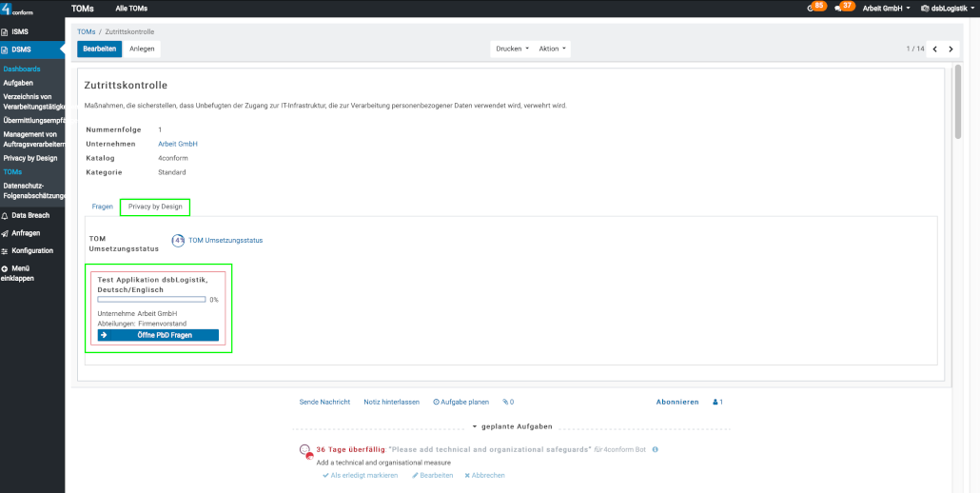980x493 pixels.
Task: Click the overdue task status circle
Action: tap(304, 451)
